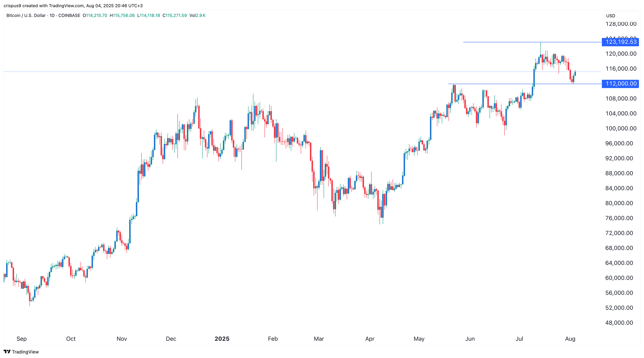
Task: Click the 2025 year marker on time axis
Action: [x=222, y=339]
